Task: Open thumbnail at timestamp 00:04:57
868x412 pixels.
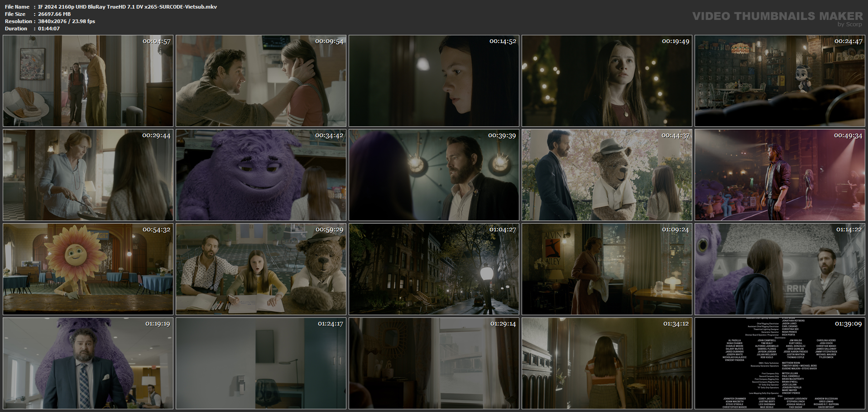Action: 88,81
